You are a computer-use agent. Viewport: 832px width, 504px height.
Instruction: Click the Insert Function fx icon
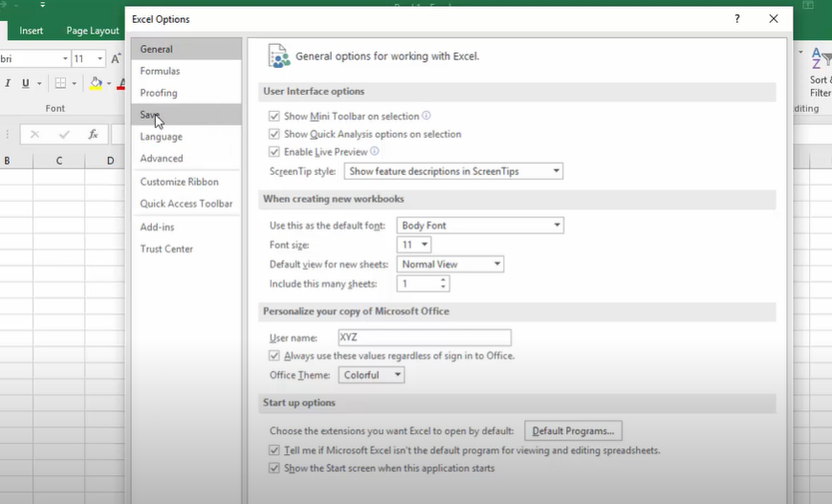click(94, 134)
